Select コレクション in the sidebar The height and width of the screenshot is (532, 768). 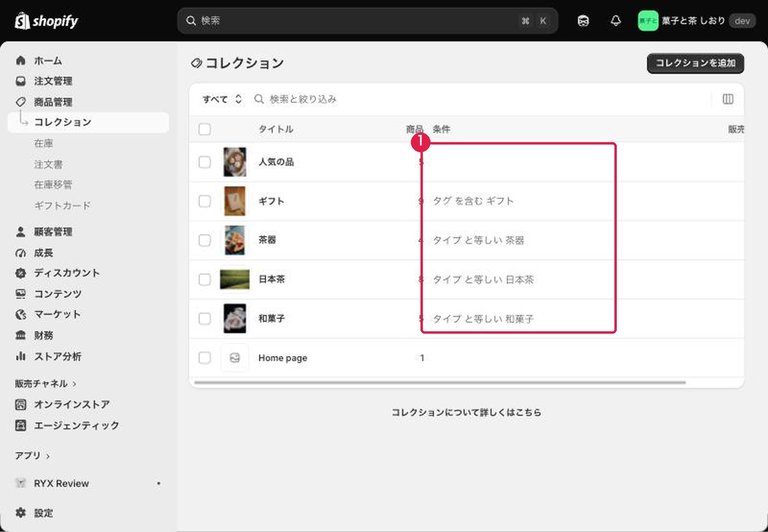click(x=88, y=122)
